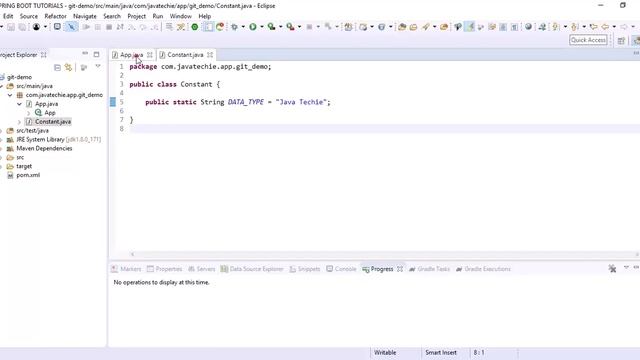This screenshot has width=640, height=360.
Task: Switch to the Console tab
Action: 341,269
